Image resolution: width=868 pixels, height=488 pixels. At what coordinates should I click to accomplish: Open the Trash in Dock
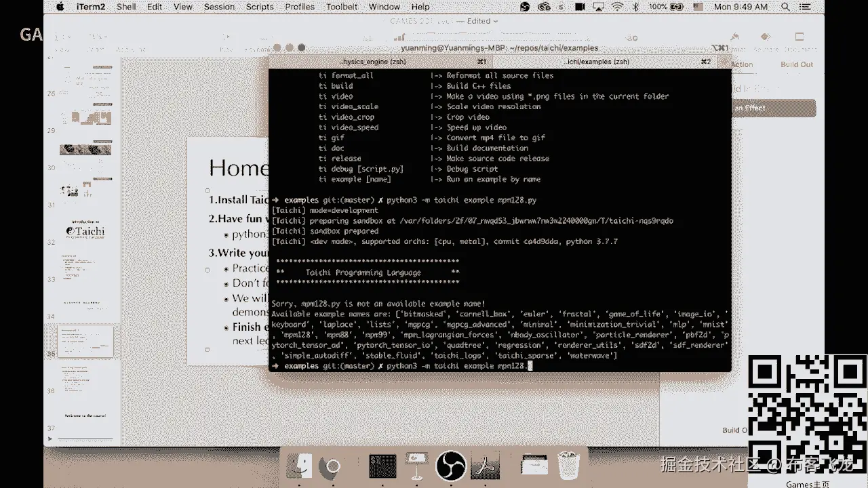(570, 466)
